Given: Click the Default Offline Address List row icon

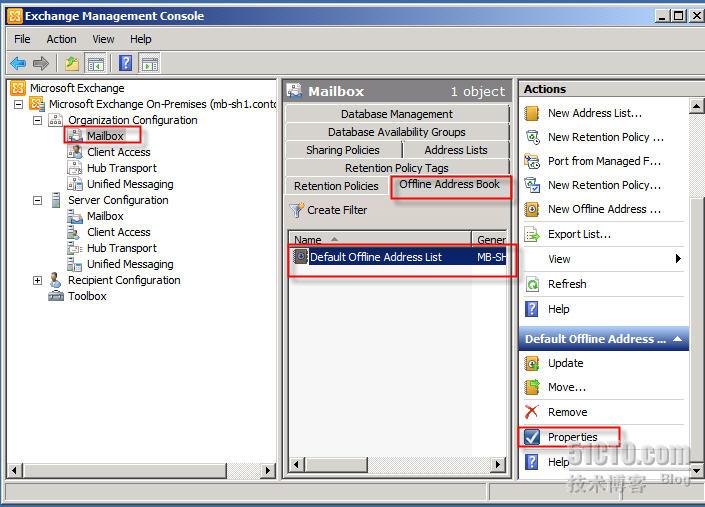Looking at the screenshot, I should pos(300,257).
